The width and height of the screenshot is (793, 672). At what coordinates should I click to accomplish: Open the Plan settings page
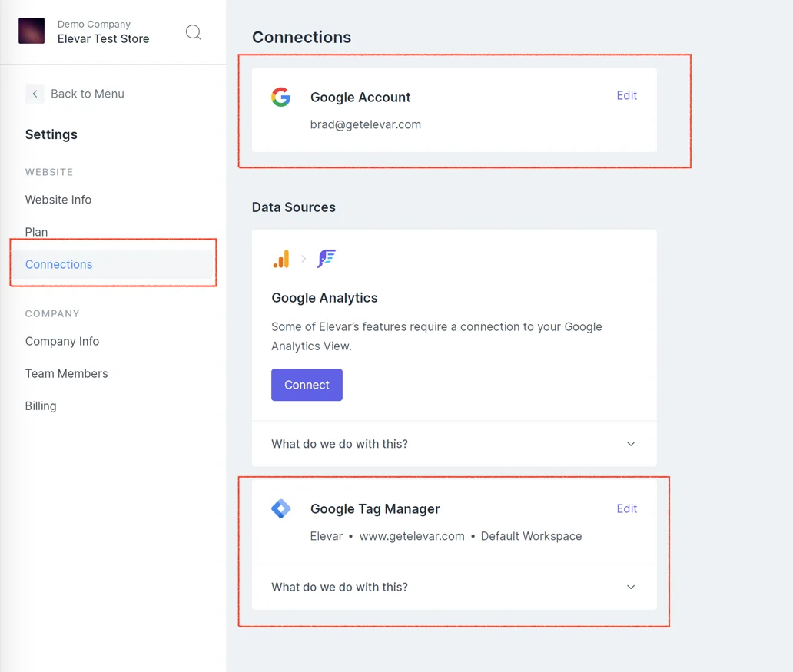click(x=36, y=232)
